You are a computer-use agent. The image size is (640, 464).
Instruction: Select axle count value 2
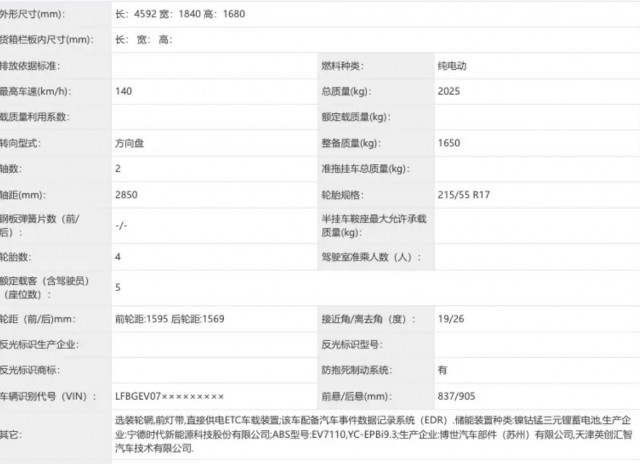(118, 169)
